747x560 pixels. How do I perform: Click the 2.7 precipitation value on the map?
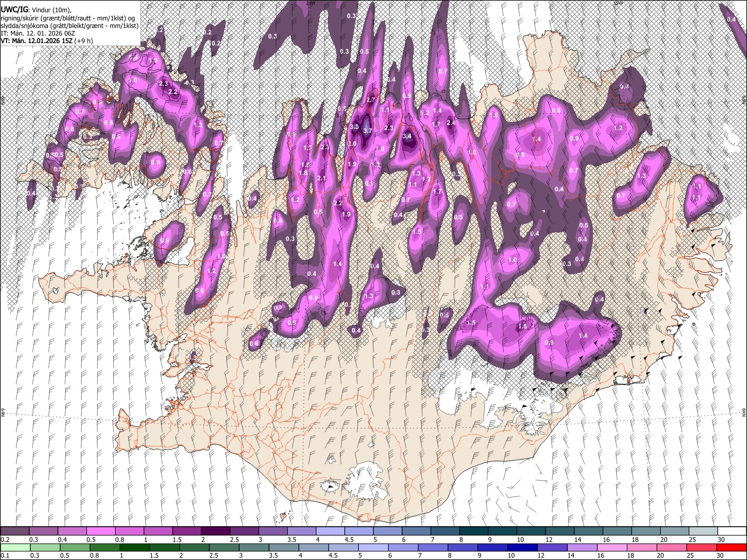(x=371, y=100)
